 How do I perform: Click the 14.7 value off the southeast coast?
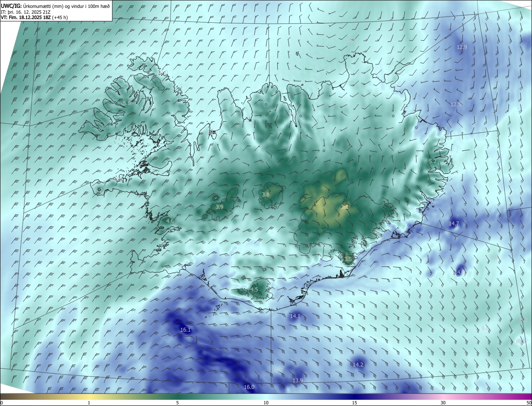tap(454, 223)
